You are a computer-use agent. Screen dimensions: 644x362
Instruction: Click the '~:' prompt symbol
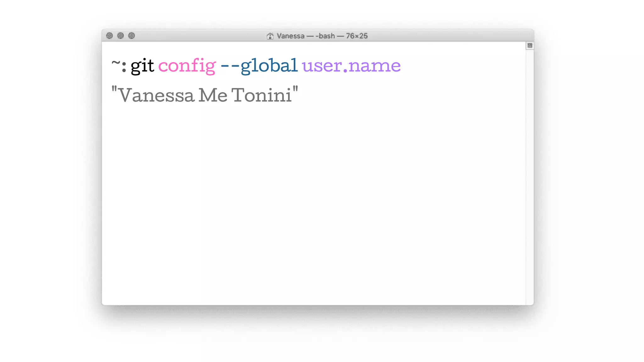119,66
